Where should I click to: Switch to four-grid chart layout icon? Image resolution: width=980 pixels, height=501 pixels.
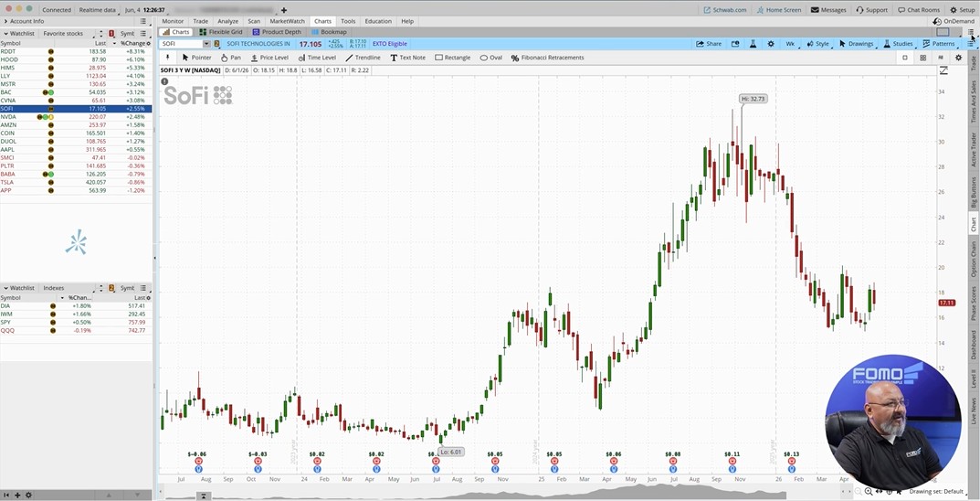tap(922, 58)
